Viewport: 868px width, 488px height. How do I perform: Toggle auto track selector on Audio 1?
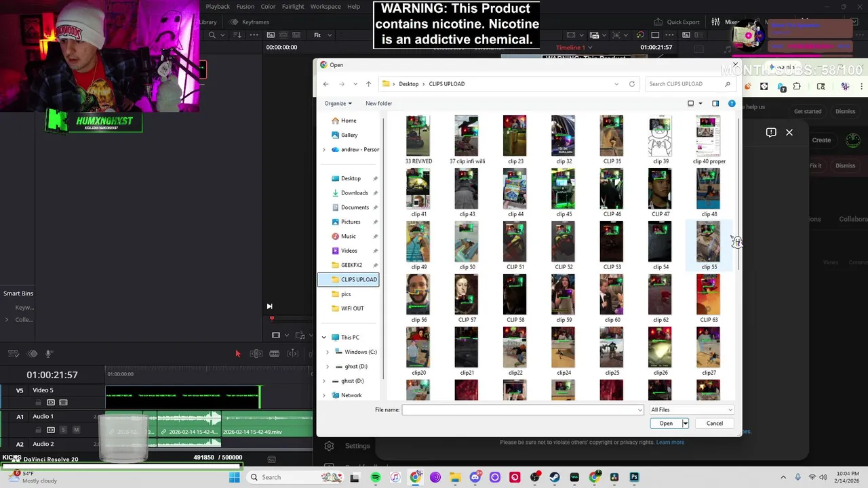[51, 430]
